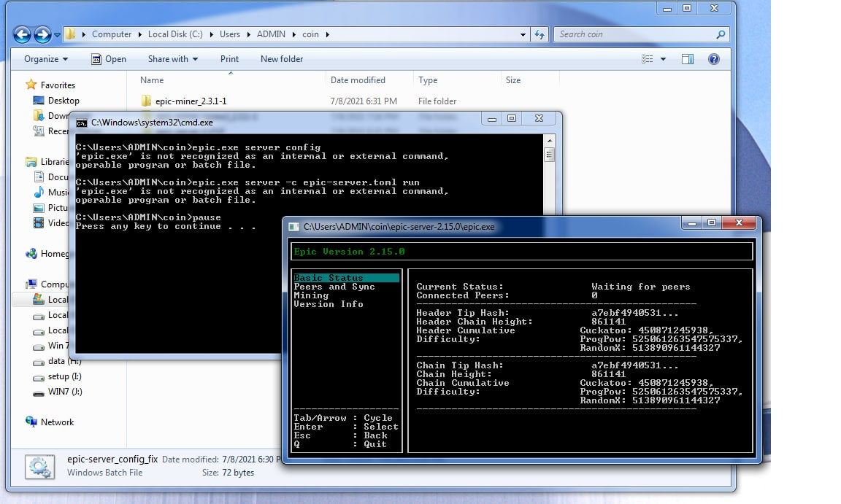
Task: Select Users in the address breadcrumb
Action: [x=229, y=34]
